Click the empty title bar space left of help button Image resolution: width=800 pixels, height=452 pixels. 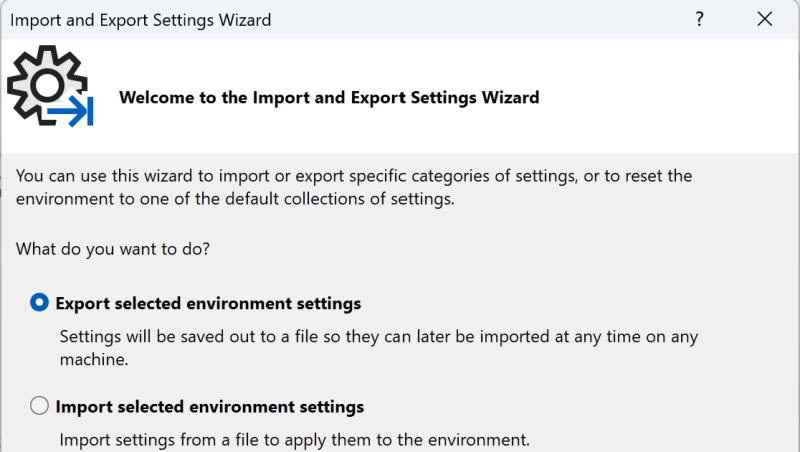click(x=500, y=20)
